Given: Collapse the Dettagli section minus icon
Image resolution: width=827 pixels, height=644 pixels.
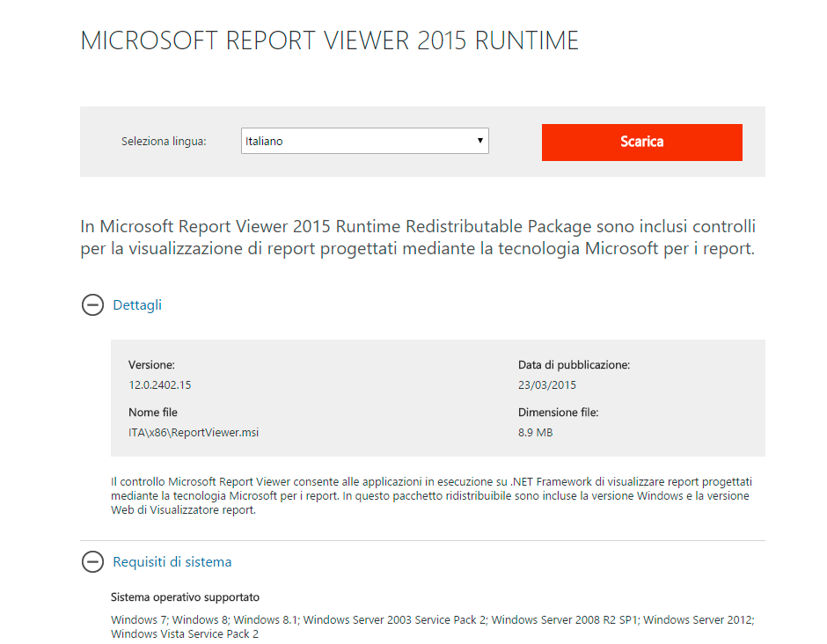Looking at the screenshot, I should [93, 305].
